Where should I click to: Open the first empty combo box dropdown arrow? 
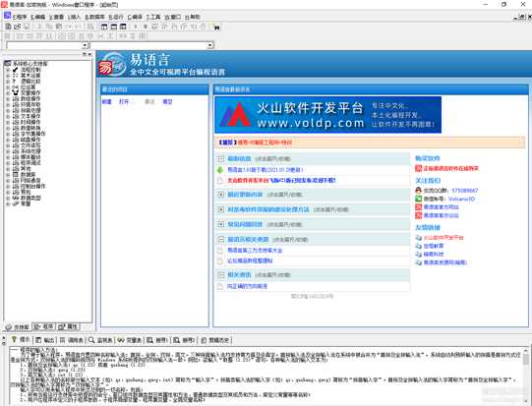[85, 45]
